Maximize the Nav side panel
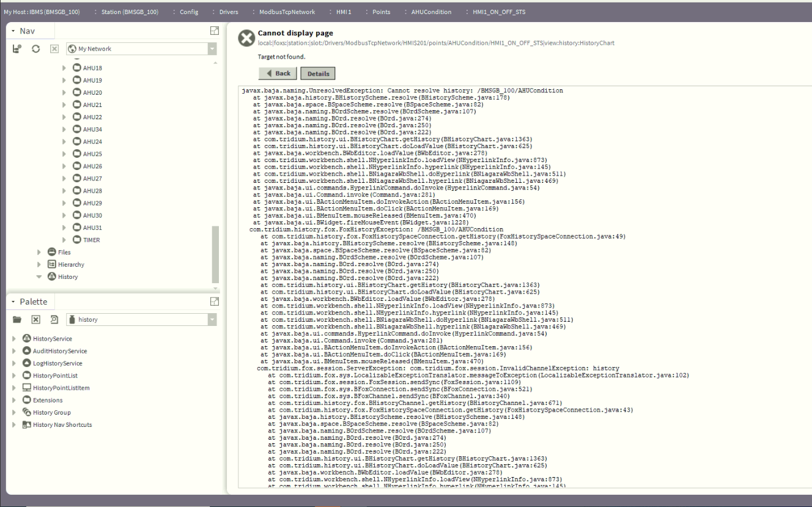812x507 pixels. coord(214,31)
